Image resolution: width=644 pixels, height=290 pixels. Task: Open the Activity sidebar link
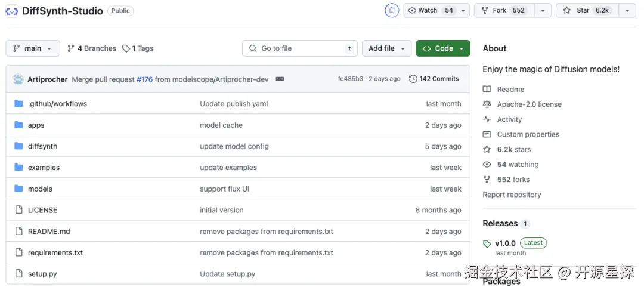(x=509, y=119)
